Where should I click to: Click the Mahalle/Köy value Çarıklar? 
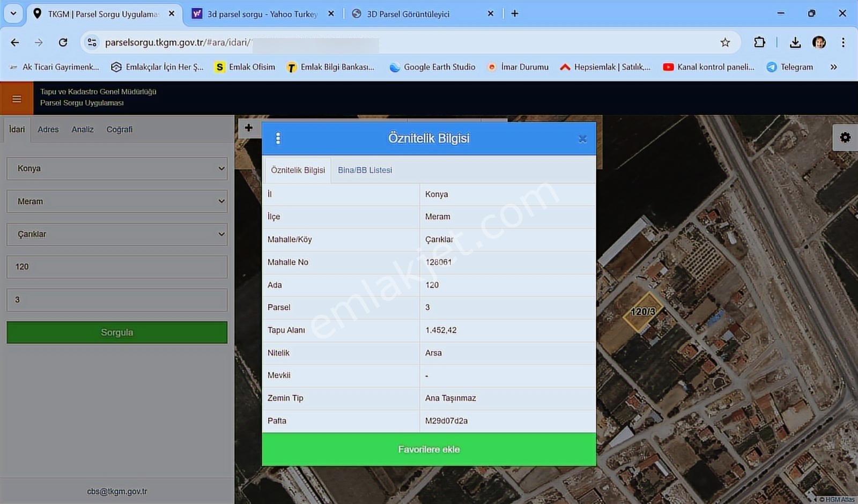coord(439,240)
